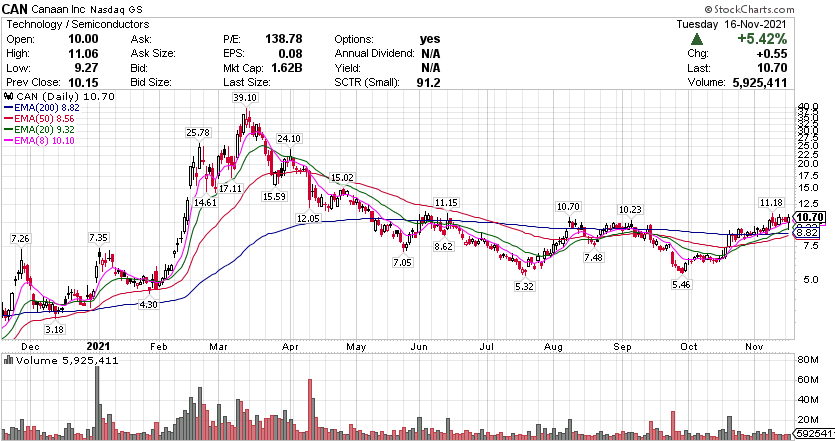The width and height of the screenshot is (835, 441).
Task: Click the 10.70 last price tag on axis
Action: [x=811, y=217]
